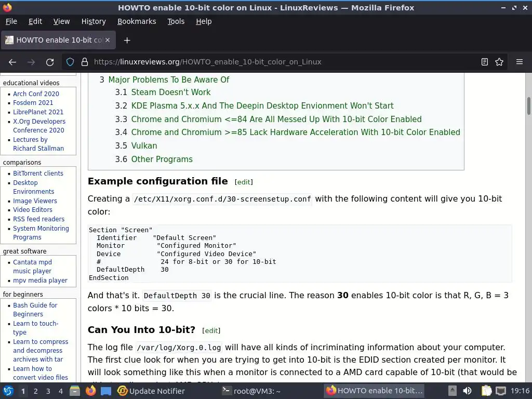532x399 pixels.
Task: Switch to workspace 4 in the pager
Action: click(x=61, y=391)
